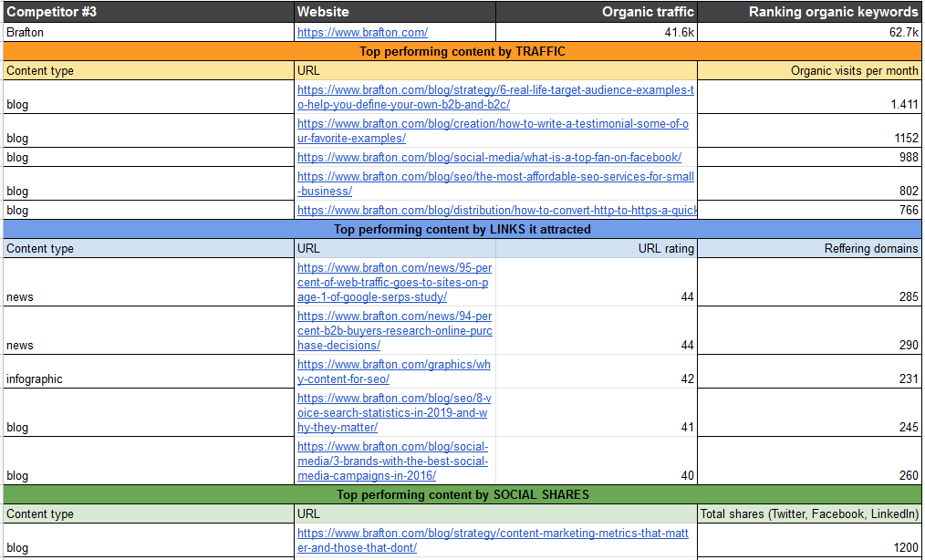Select the 'Website' header cell
The width and height of the screenshot is (925, 560).
(395, 12)
